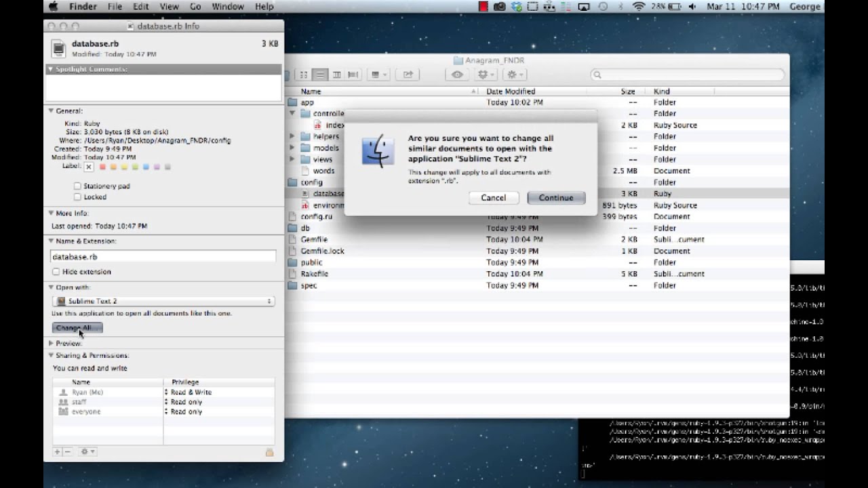The height and width of the screenshot is (488, 868).
Task: Click Cancel in the confirmation dialog
Action: [x=493, y=198]
